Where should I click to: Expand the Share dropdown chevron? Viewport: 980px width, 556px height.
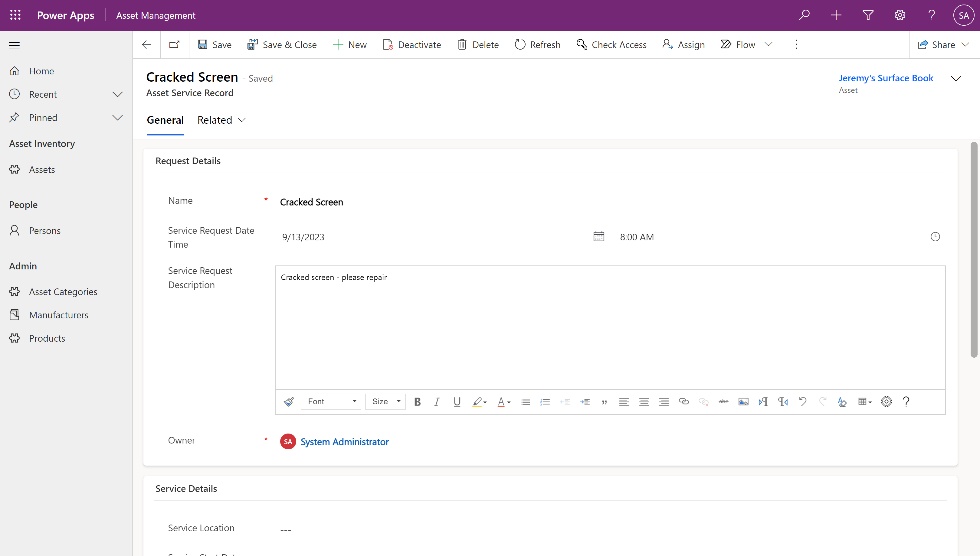(x=965, y=45)
